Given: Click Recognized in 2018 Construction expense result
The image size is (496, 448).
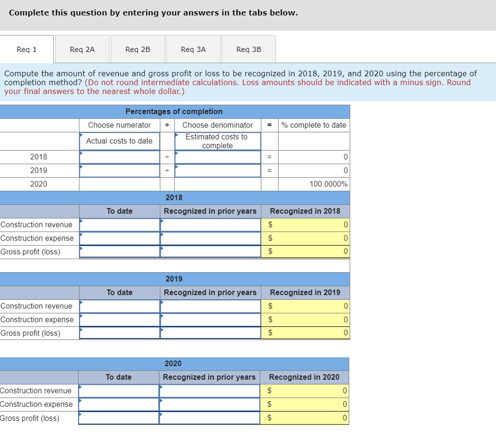Looking at the screenshot, I should [306, 239].
